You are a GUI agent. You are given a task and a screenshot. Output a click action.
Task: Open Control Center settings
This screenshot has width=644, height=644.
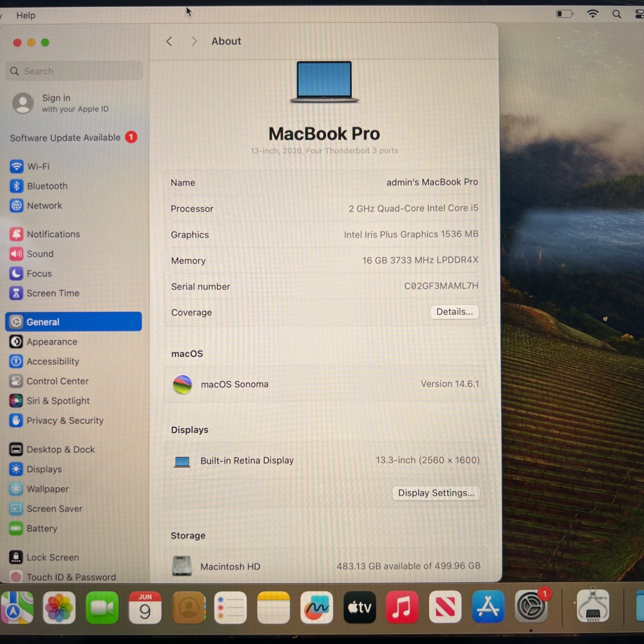49,381
